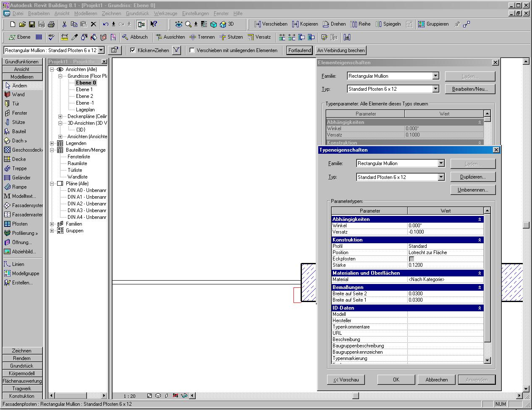
Task: Click the New file icon
Action: tap(13, 24)
